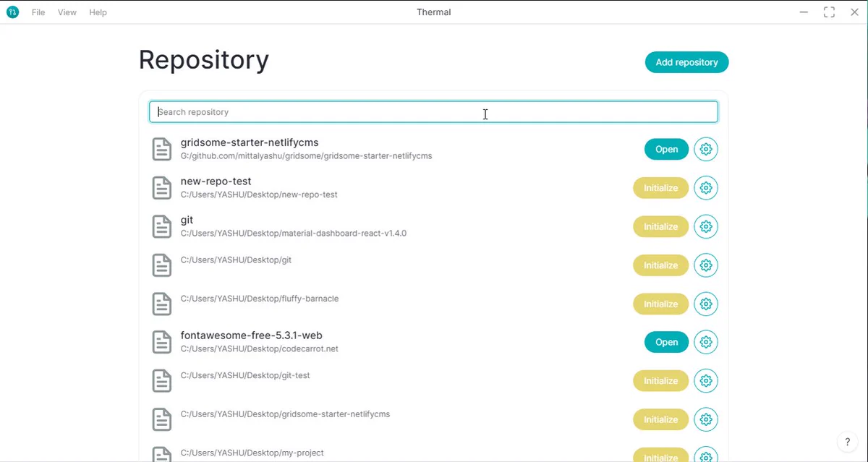Viewport: 868px width, 462px height.
Task: Open settings gear for the G:/github.com gridsome repository
Action: point(706,150)
